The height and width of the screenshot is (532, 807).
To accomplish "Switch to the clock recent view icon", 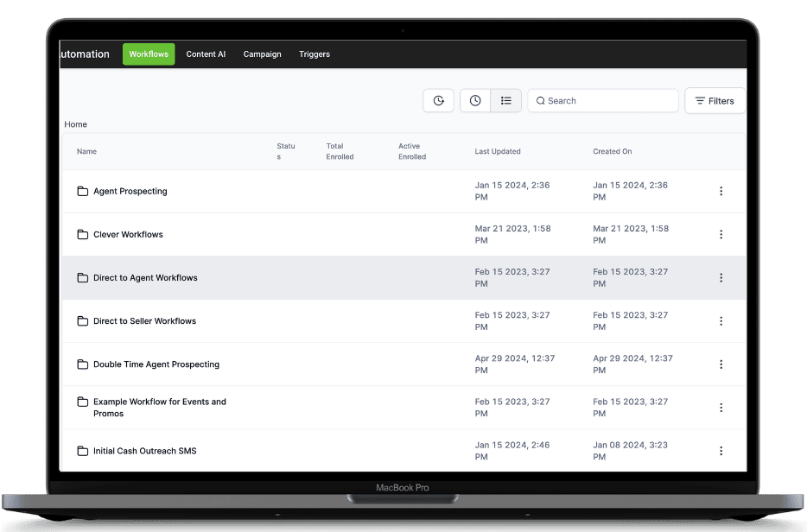I will point(475,101).
